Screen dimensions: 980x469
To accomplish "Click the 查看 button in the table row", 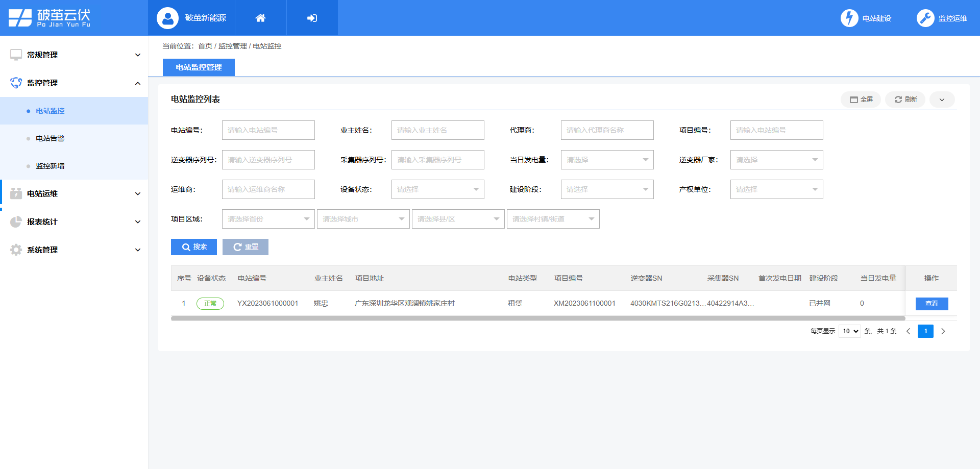I will [932, 304].
